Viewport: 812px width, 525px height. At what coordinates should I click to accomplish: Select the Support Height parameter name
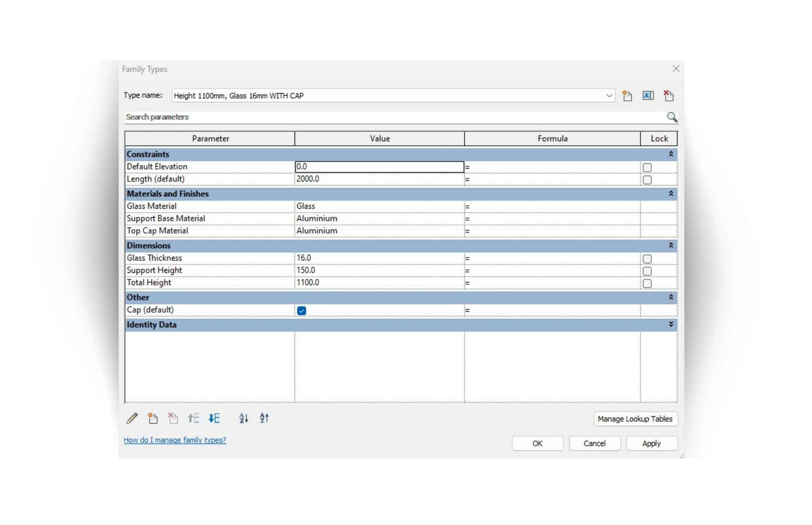coord(155,270)
